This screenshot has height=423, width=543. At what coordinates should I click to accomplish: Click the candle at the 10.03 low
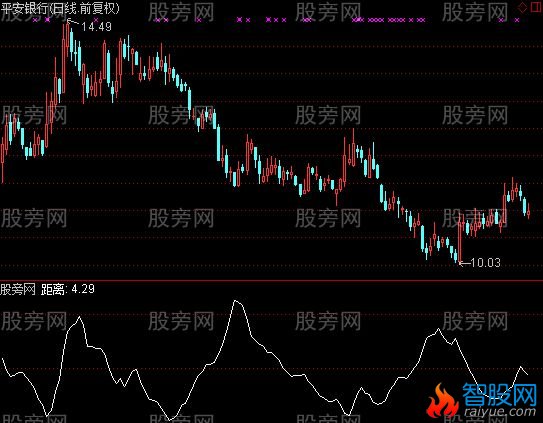[460, 239]
